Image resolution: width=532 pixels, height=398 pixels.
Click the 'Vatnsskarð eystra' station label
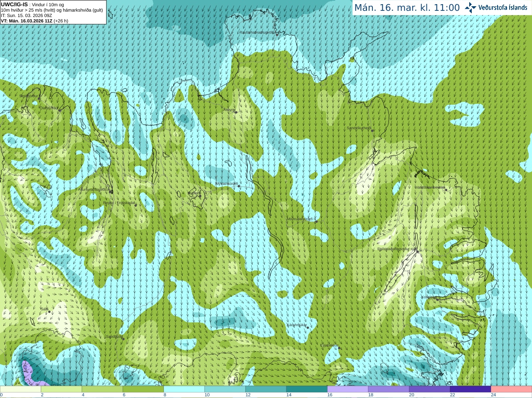pos(430,187)
